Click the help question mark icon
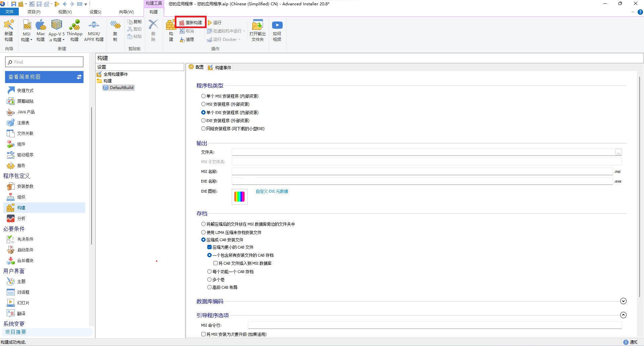 coord(640,12)
